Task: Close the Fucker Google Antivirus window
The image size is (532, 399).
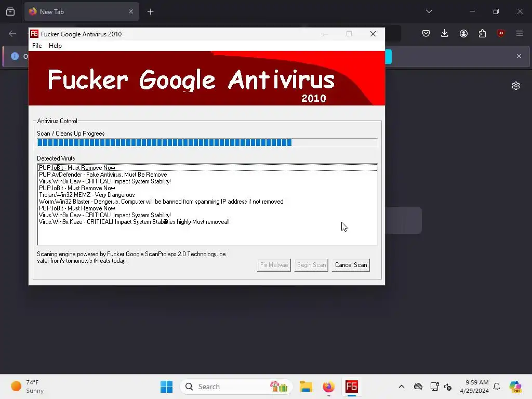Action: pyautogui.click(x=373, y=34)
